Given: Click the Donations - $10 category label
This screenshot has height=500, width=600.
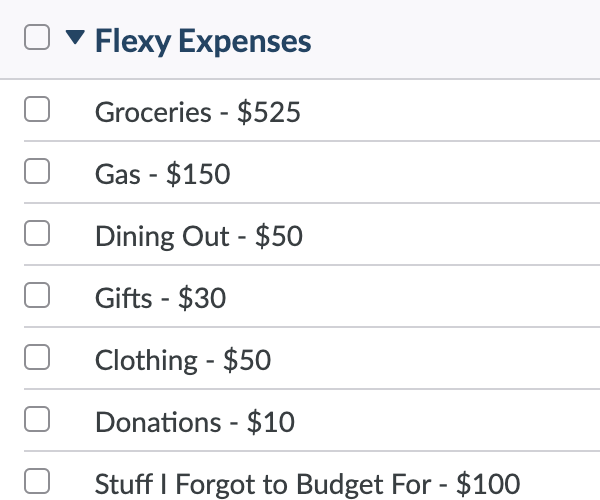Looking at the screenshot, I should [x=195, y=422].
